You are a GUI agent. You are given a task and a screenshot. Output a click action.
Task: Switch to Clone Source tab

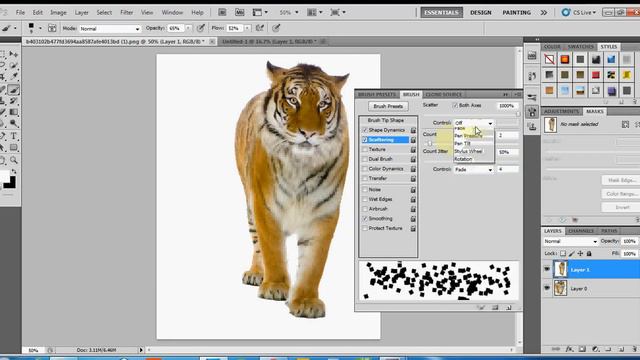tap(443, 94)
